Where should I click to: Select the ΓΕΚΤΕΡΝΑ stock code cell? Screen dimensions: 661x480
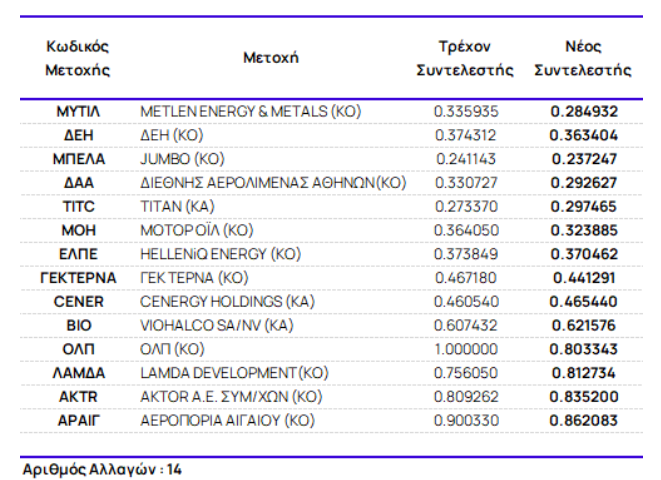tap(78, 277)
